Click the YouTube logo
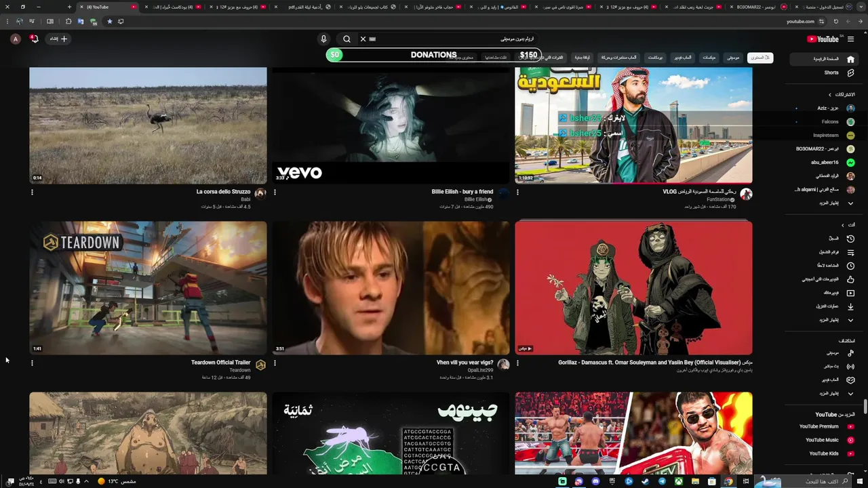Image resolution: width=868 pixels, height=488 pixels. tap(823, 39)
